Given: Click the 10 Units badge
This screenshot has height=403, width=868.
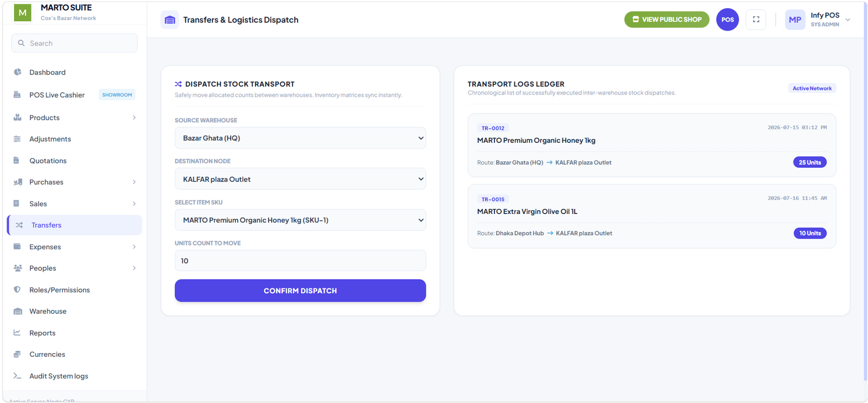Looking at the screenshot, I should click(x=810, y=233).
